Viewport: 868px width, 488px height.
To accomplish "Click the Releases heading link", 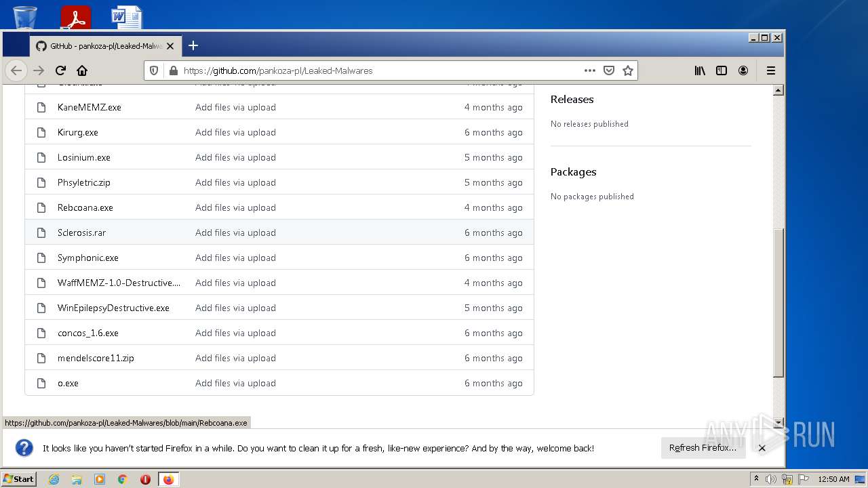I will tap(572, 99).
